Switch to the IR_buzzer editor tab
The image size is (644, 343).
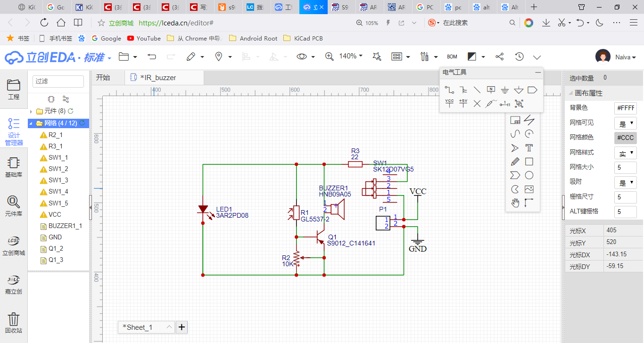(164, 77)
